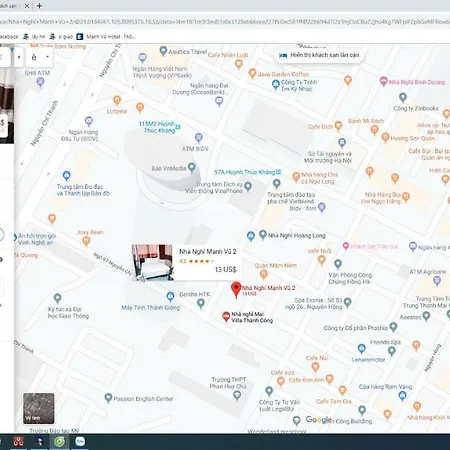Click the Joxy Bean cafe pin
This screenshot has height=450, width=450.
pyautogui.click(x=86, y=241)
